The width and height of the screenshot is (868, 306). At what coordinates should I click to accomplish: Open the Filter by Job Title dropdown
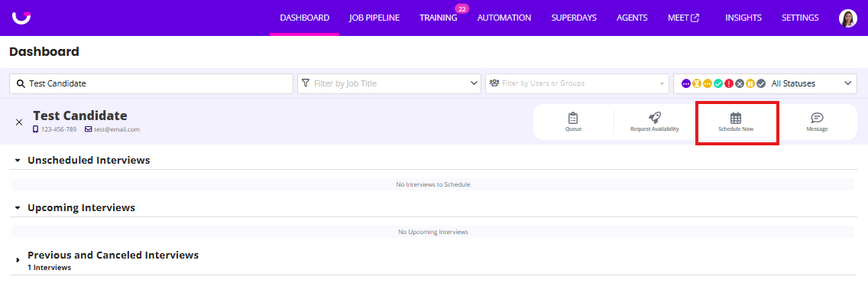click(389, 83)
